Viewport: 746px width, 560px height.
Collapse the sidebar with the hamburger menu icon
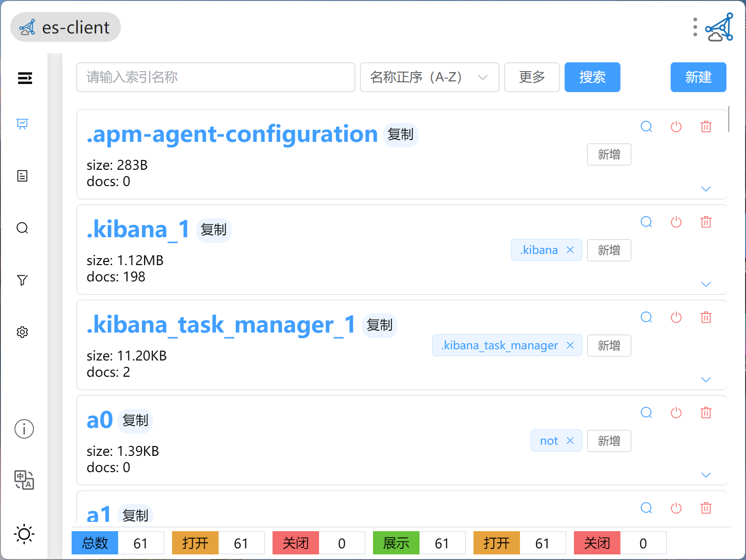[x=25, y=78]
